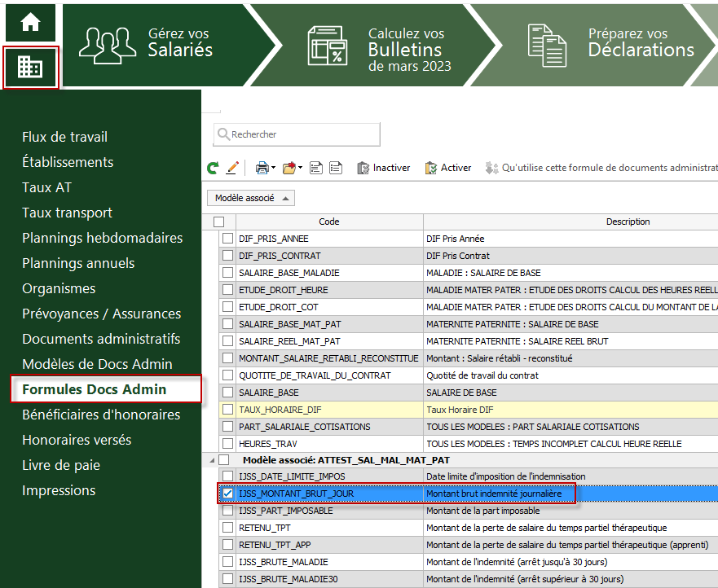Image resolution: width=718 pixels, height=588 pixels.
Task: Check the TAUX_HORAIRE_DIF row checkbox
Action: coord(227,410)
